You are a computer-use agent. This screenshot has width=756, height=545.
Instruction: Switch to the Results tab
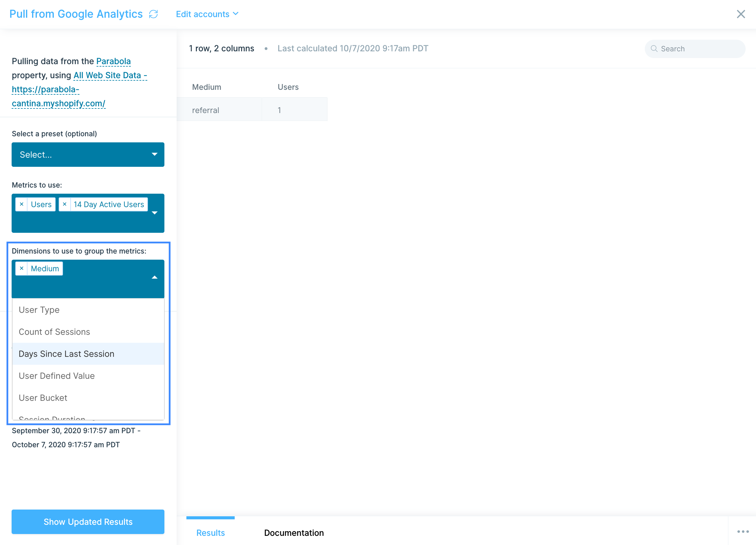coord(210,532)
